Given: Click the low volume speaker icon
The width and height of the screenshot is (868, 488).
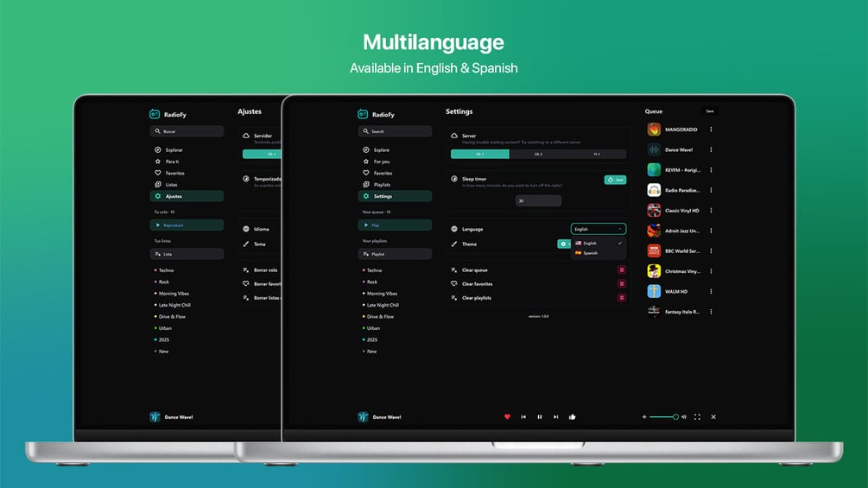Looking at the screenshot, I should pyautogui.click(x=644, y=416).
